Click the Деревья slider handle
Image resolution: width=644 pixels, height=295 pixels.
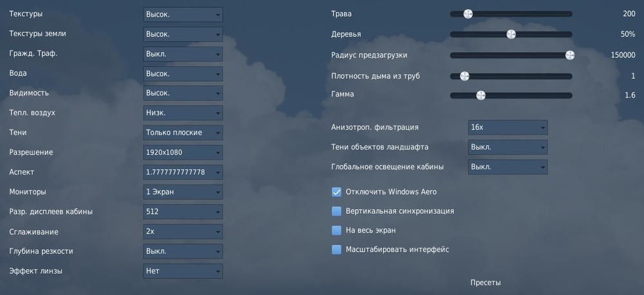pyautogui.click(x=511, y=35)
